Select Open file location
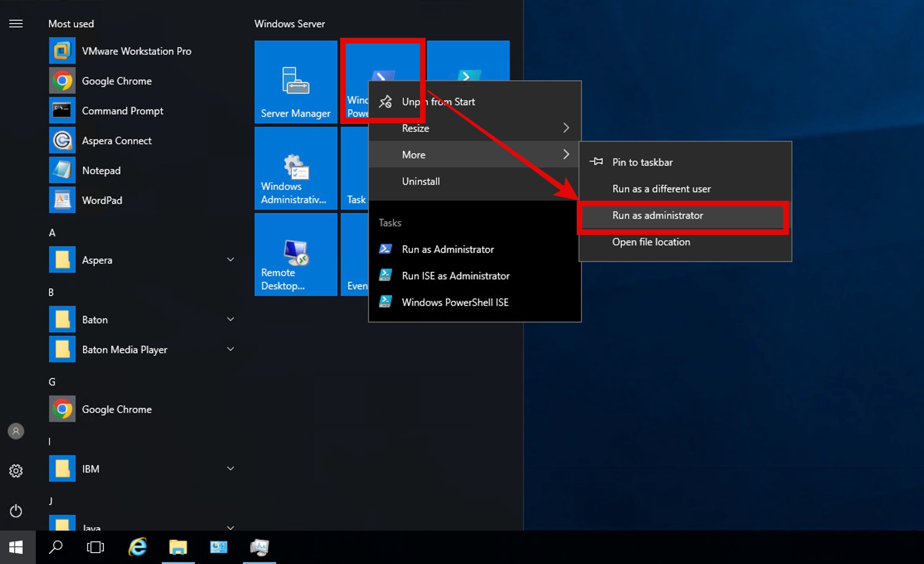 point(685,242)
